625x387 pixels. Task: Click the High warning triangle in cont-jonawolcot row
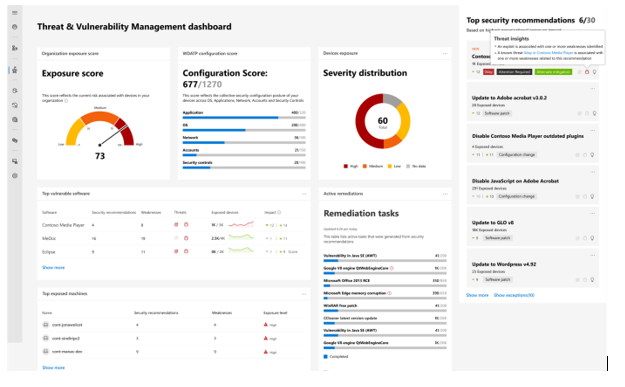pos(266,325)
